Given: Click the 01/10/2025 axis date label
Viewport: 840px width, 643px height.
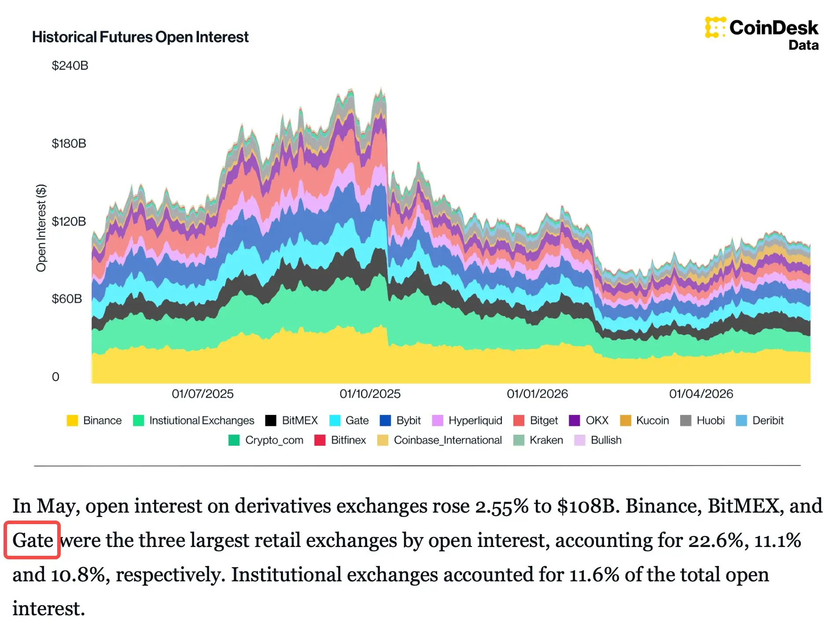Looking at the screenshot, I should point(370,394).
